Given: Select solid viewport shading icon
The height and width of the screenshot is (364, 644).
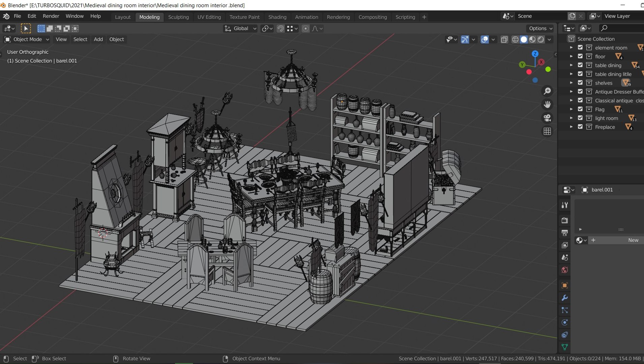Looking at the screenshot, I should [524, 39].
